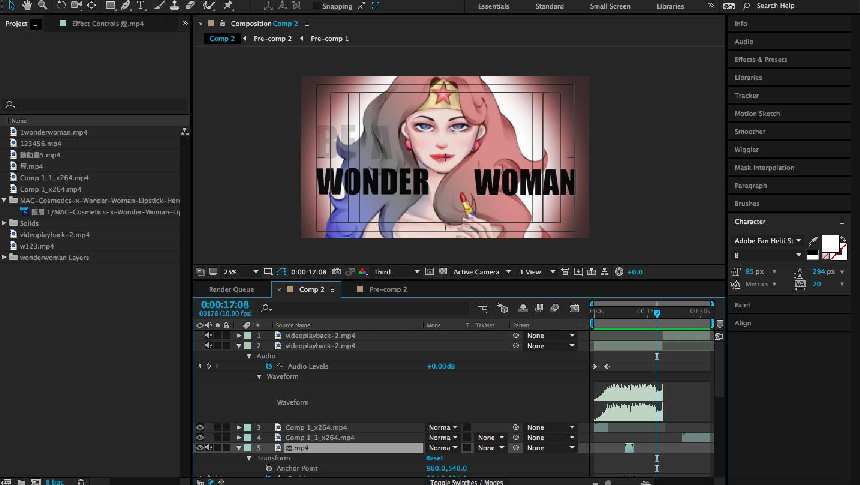Toggle visibility eye of Comp 1_1_x264.mp4 layer
This screenshot has width=860, height=485.
[x=200, y=438]
